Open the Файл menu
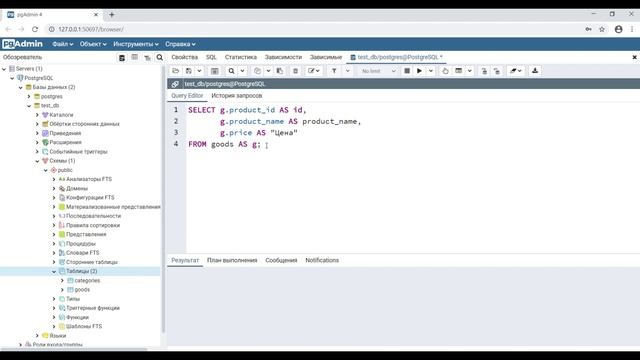This screenshot has height=360, width=640. point(62,44)
